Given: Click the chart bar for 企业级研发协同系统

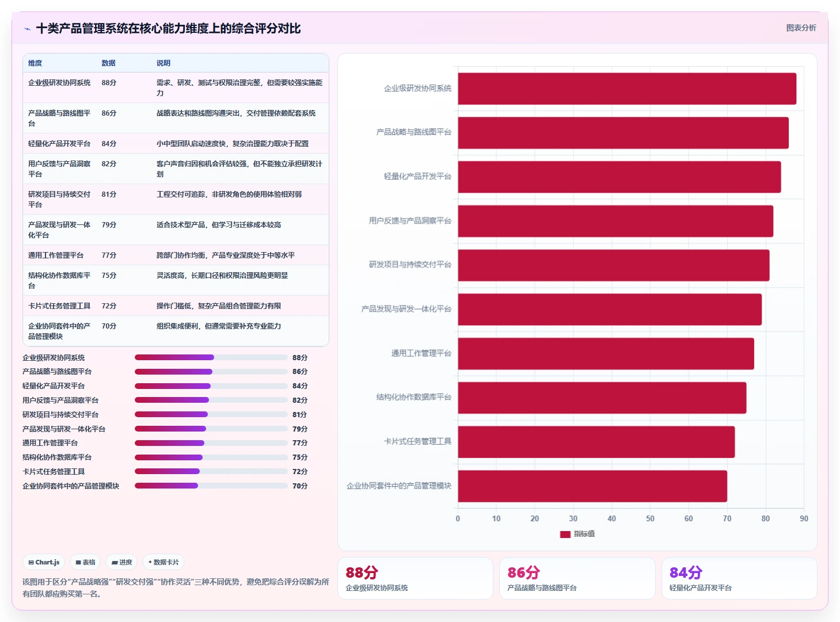Looking at the screenshot, I should point(627,89).
